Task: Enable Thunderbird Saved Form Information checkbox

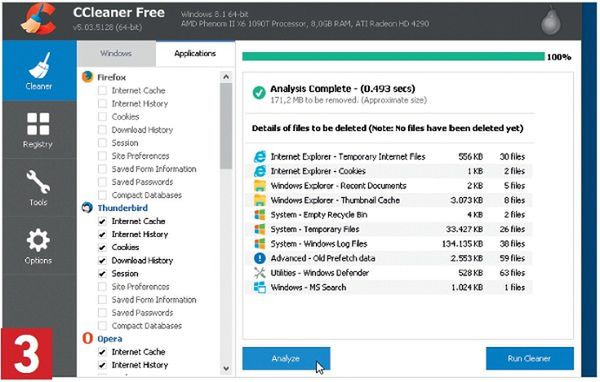Action: pos(102,300)
